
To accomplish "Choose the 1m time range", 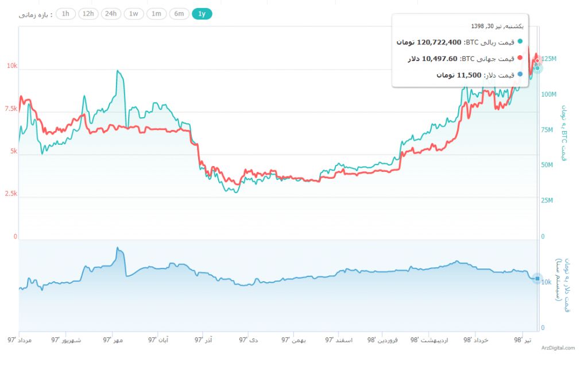I will pos(156,13).
